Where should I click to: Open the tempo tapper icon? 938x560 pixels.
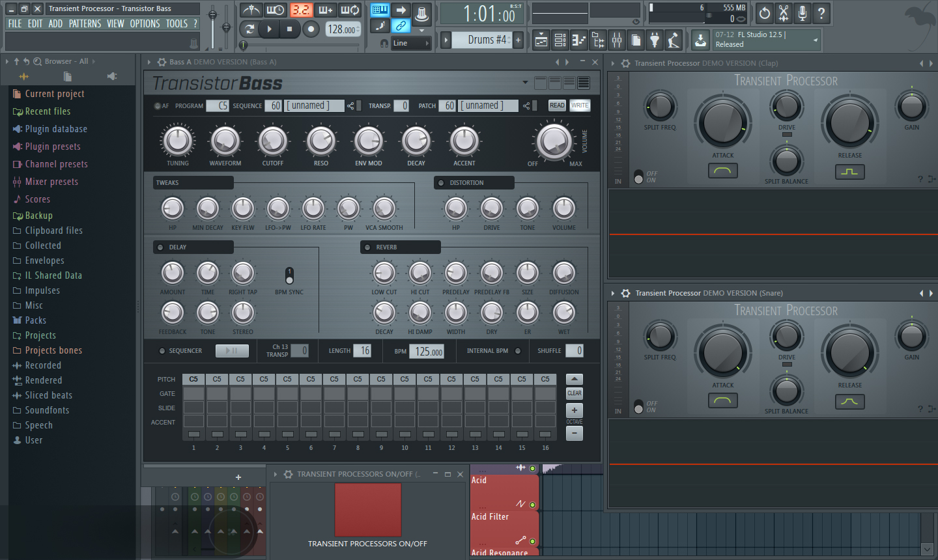(674, 40)
